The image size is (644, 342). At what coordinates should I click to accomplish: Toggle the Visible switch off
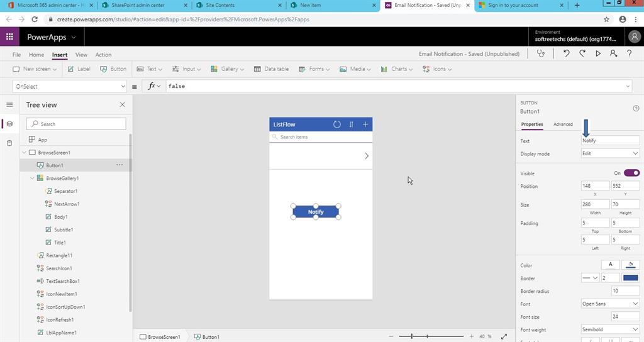click(631, 173)
